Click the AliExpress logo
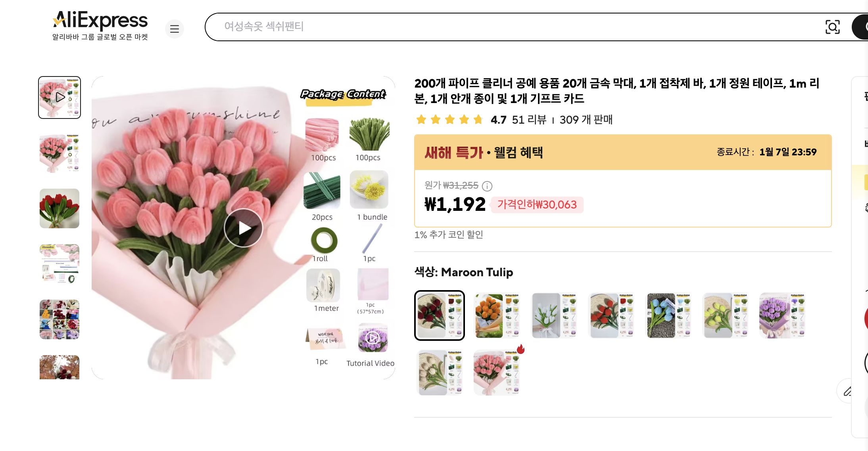This screenshot has width=868, height=451. tap(100, 25)
